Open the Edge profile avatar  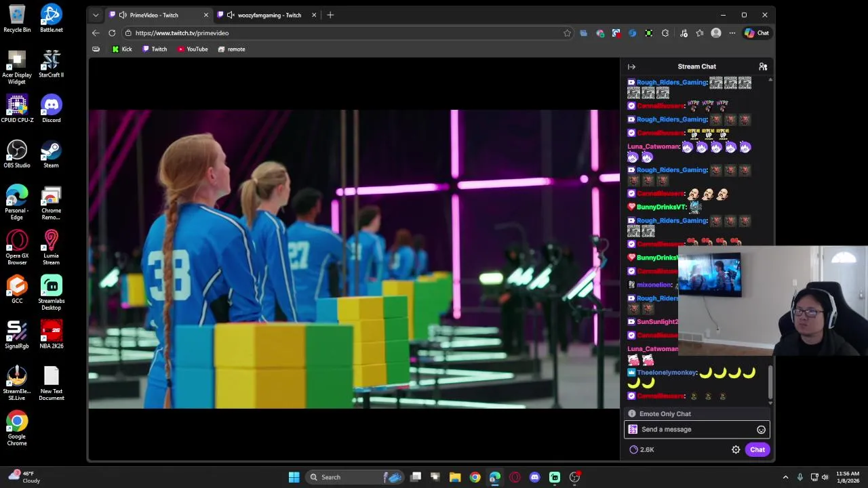(x=716, y=33)
